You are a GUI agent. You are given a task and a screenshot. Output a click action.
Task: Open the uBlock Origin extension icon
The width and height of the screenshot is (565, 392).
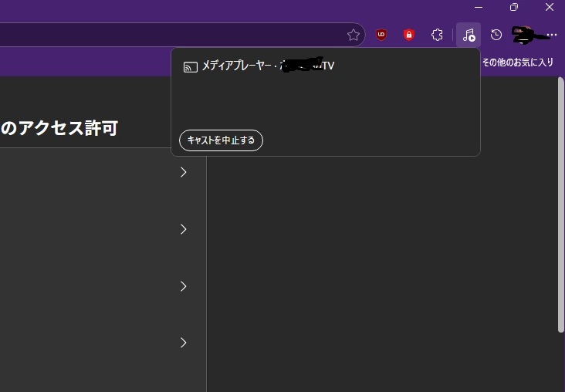(381, 35)
